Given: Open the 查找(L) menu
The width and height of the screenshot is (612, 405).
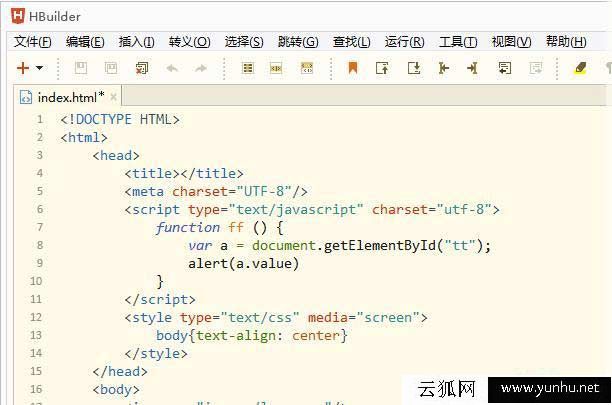Looking at the screenshot, I should click(352, 41).
